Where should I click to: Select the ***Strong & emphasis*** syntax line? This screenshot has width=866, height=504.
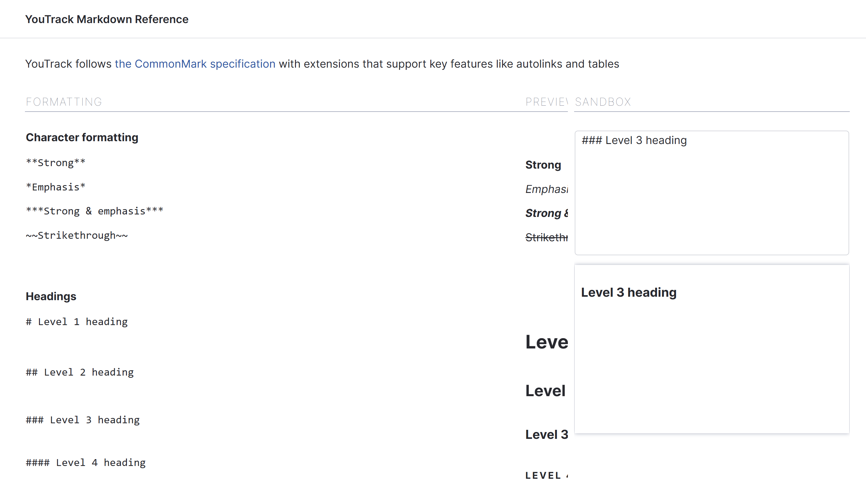[x=94, y=211]
